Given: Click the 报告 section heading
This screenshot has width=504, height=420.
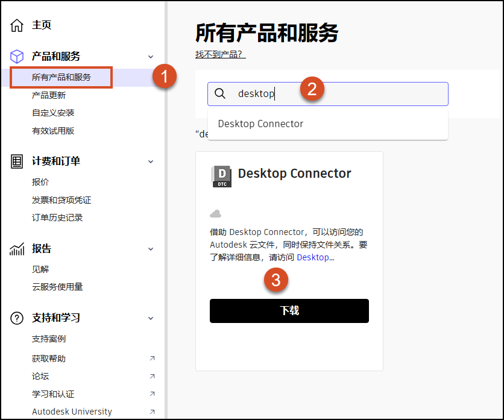Looking at the screenshot, I should 42,249.
